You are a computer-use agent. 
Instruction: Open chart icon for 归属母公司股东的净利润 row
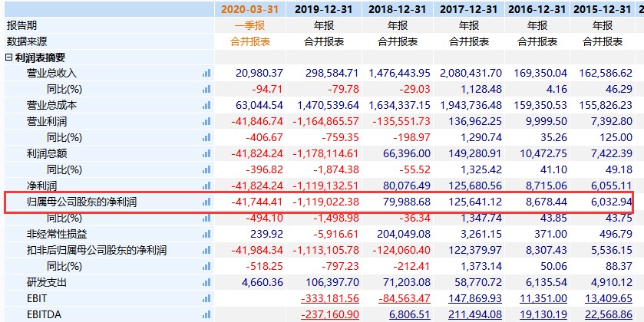206,202
